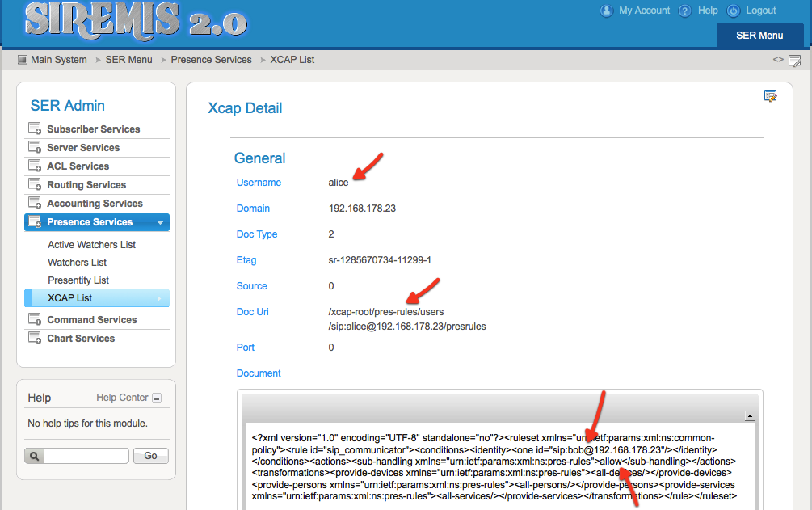Open Presentity List page
Viewport: 812px width, 510px height.
(78, 280)
